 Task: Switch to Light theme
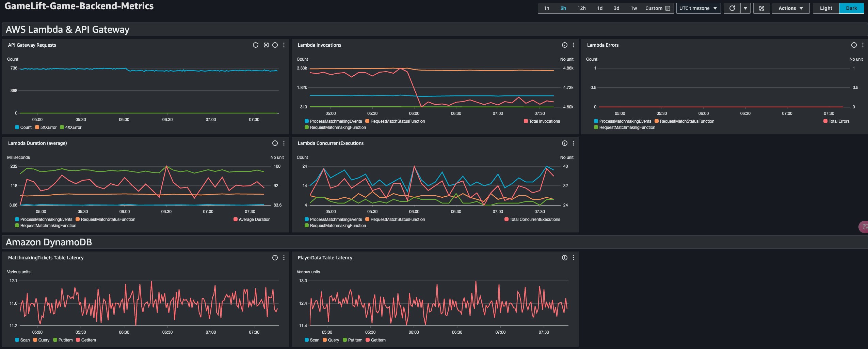(826, 8)
